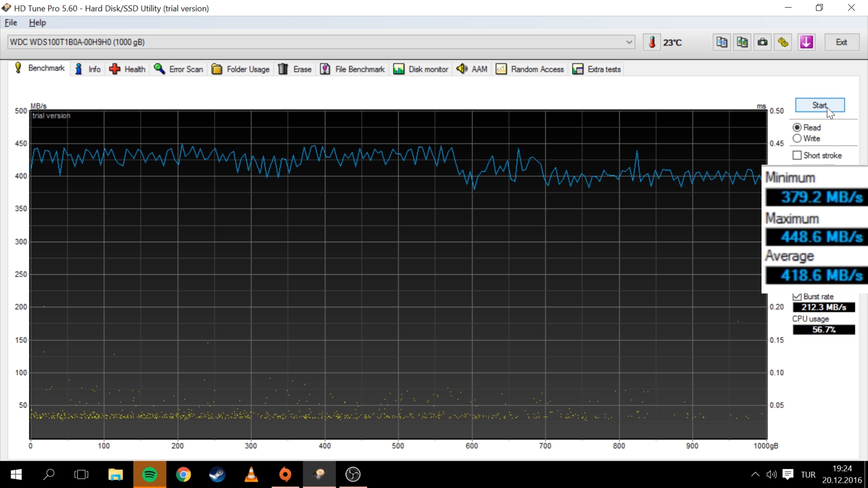Click the 379.2 MB/s minimum value
868x488 pixels.
coord(817,197)
